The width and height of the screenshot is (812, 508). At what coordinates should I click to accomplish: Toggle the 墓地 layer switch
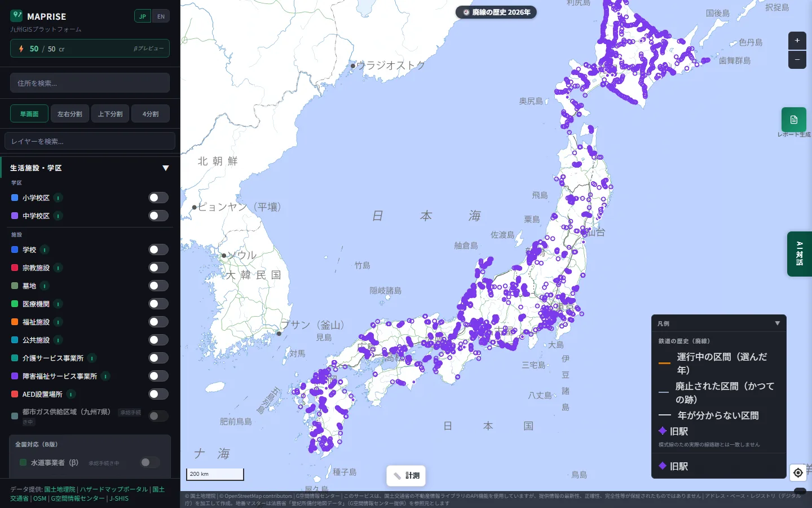[158, 286]
